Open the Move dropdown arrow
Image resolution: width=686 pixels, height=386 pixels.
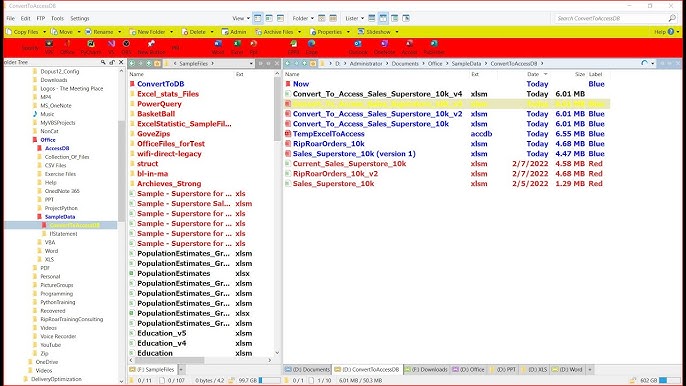coord(79,32)
